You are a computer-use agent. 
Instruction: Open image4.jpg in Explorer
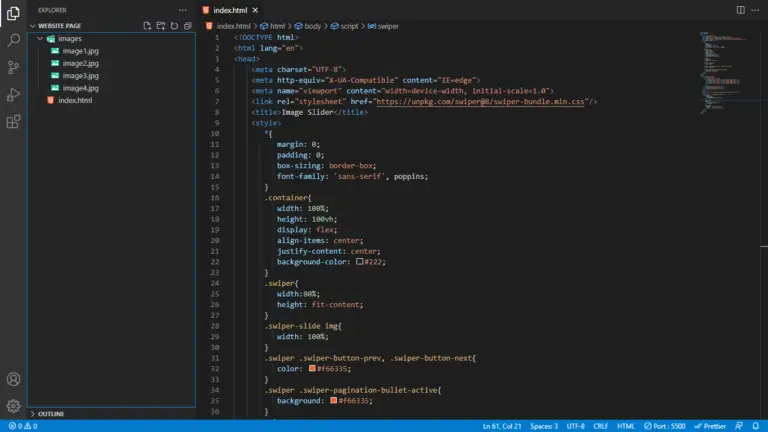tap(80, 88)
